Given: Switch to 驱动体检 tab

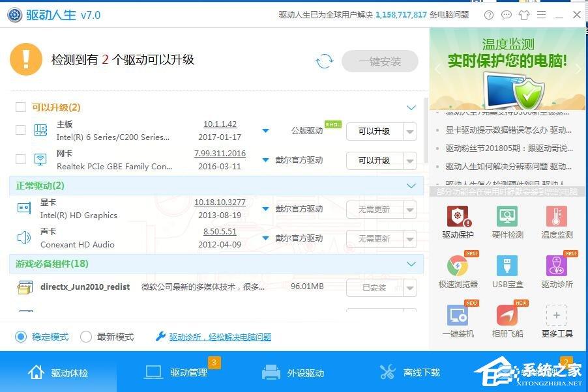Looking at the screenshot, I should [x=58, y=372].
